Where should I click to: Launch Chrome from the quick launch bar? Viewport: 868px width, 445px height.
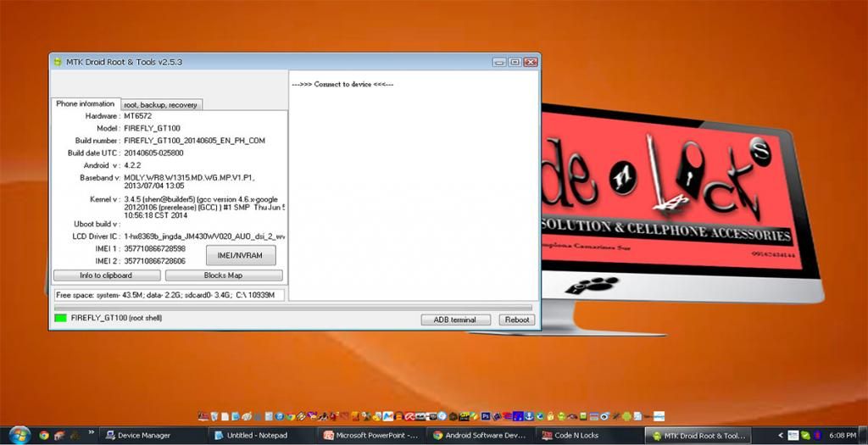(x=44, y=435)
